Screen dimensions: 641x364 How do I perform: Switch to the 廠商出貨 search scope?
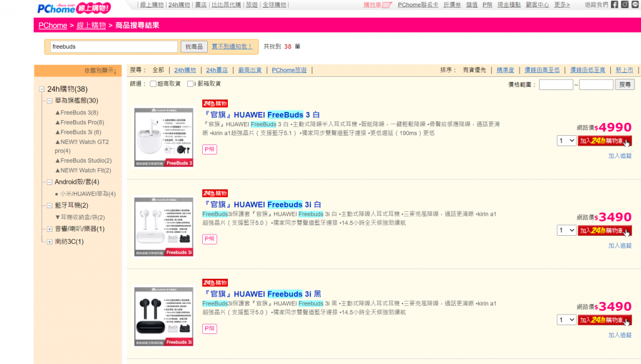pos(250,70)
